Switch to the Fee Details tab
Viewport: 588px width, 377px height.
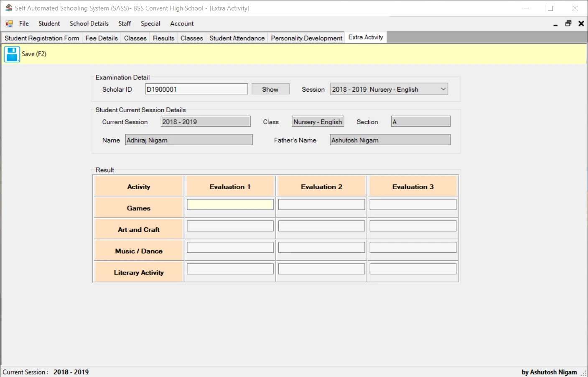[102, 38]
